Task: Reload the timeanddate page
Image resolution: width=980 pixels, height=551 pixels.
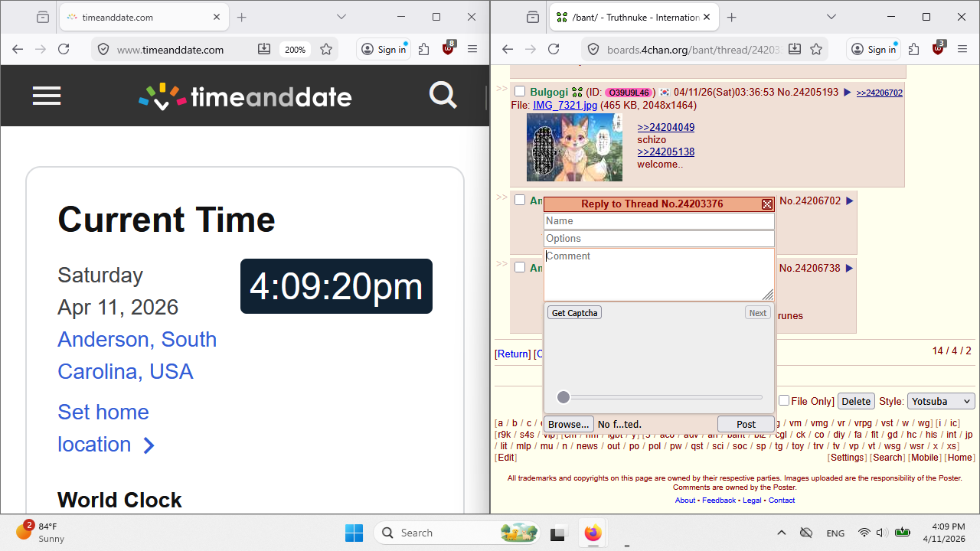Action: pos(64,49)
